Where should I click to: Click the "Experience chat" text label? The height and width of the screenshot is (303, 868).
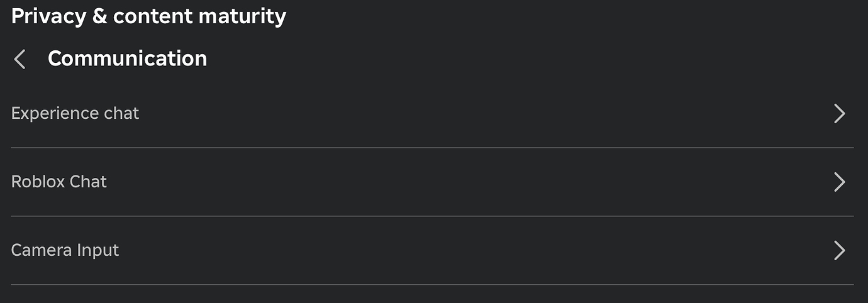(75, 114)
